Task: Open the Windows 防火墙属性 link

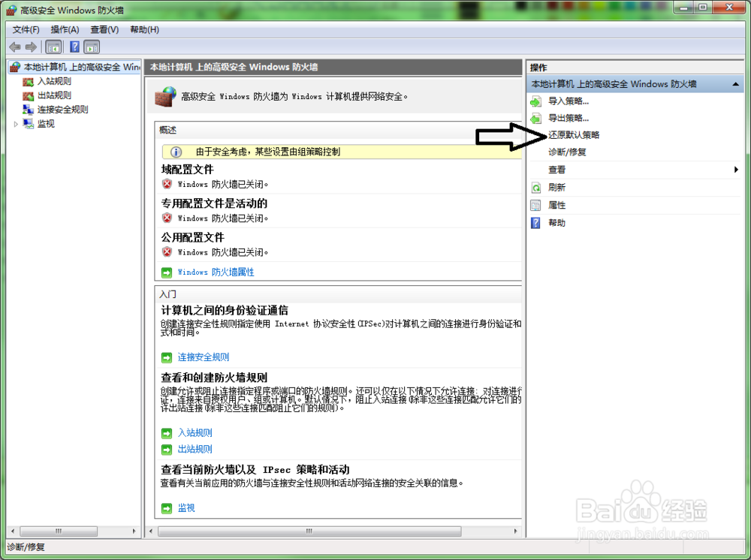Action: 216,272
